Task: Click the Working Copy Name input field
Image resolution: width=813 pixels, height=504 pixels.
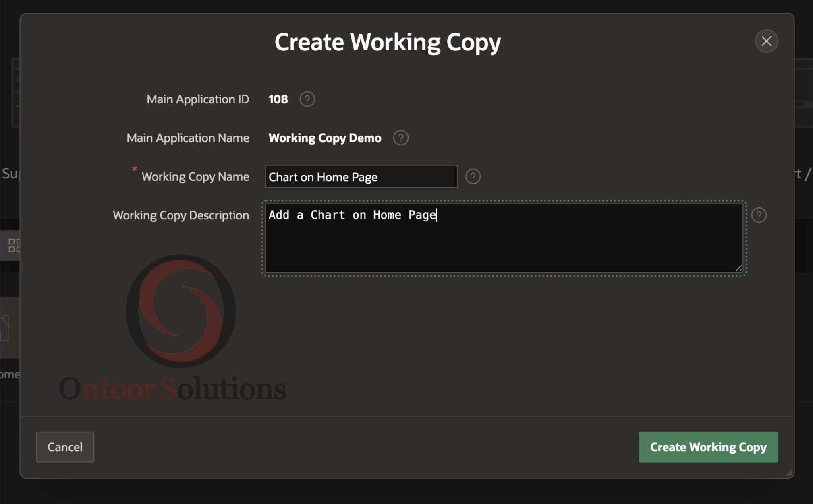Action: (x=361, y=176)
